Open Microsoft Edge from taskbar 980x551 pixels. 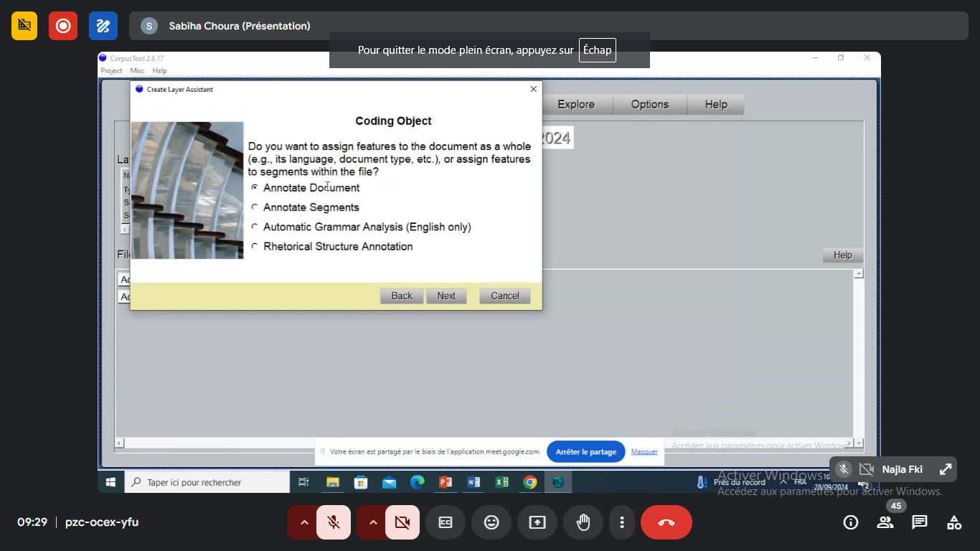coord(418,482)
